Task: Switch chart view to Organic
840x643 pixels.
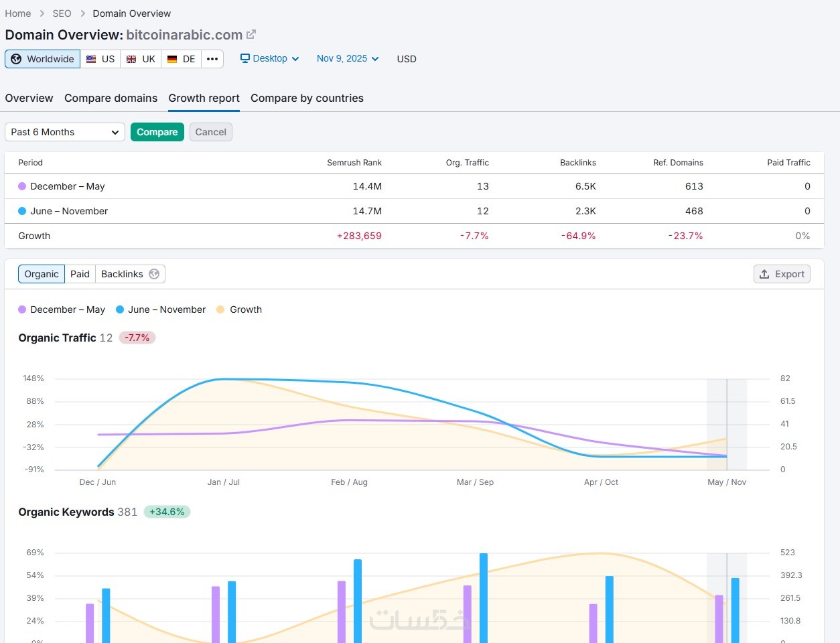Action: coord(42,274)
